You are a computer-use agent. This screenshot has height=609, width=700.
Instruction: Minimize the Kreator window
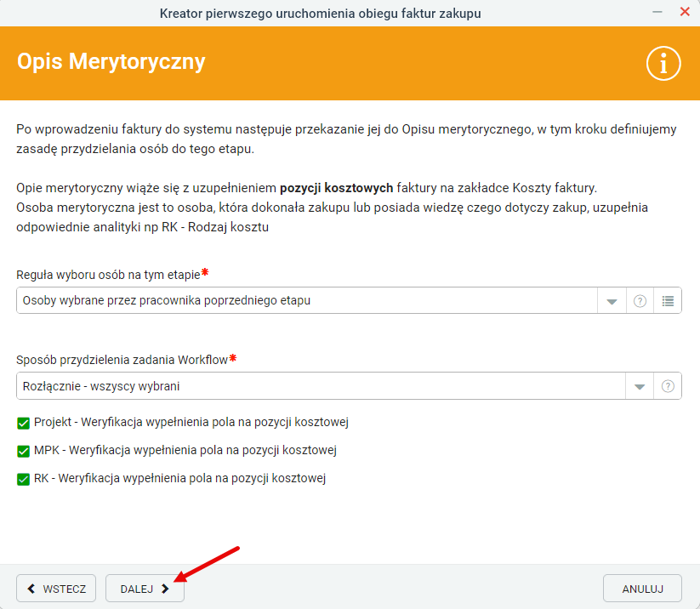(657, 12)
